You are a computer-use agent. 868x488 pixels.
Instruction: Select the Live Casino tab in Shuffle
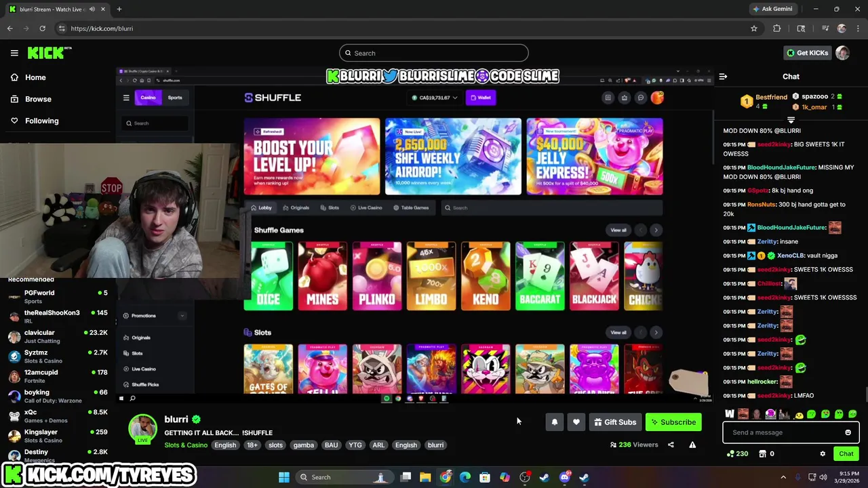pyautogui.click(x=366, y=207)
